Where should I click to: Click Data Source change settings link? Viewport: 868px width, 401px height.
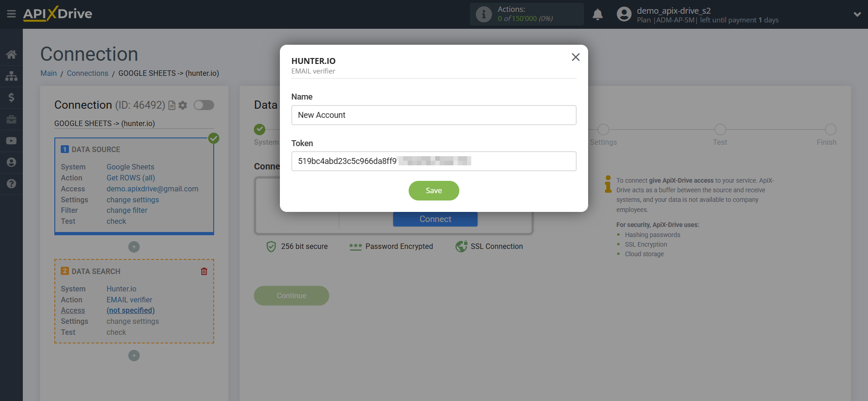(x=133, y=200)
